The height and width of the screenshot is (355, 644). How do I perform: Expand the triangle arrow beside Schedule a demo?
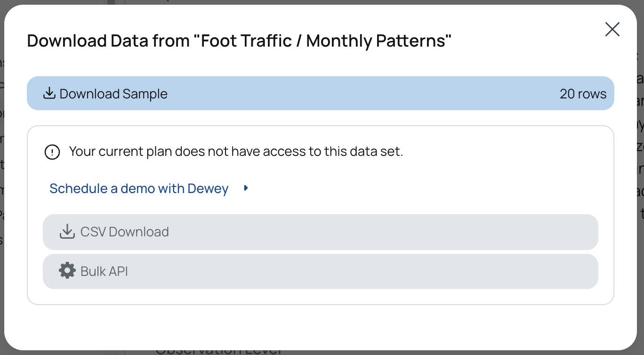pos(246,188)
